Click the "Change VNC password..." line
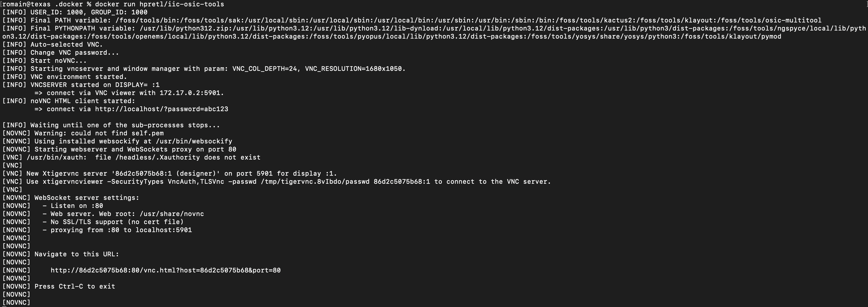This screenshot has width=868, height=307. pos(74,52)
